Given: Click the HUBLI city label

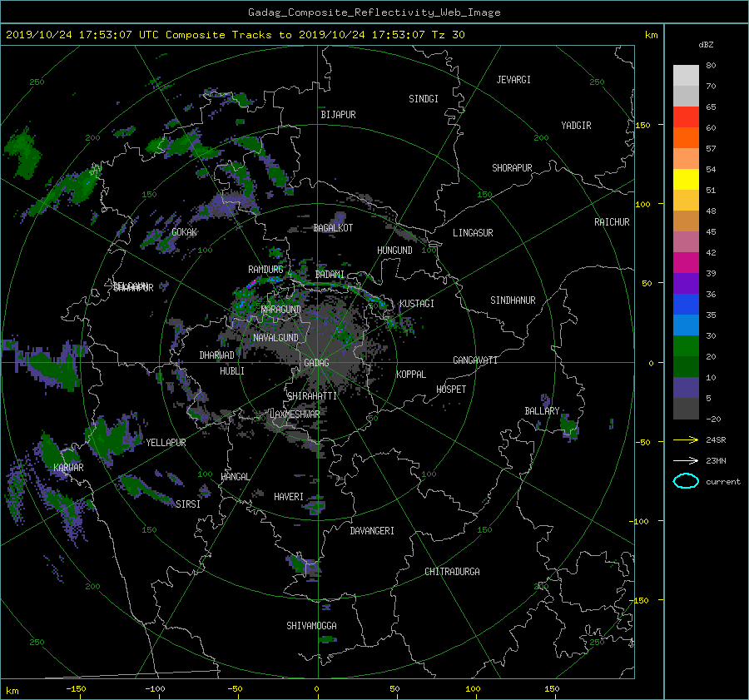Looking at the screenshot, I should pos(232,371).
